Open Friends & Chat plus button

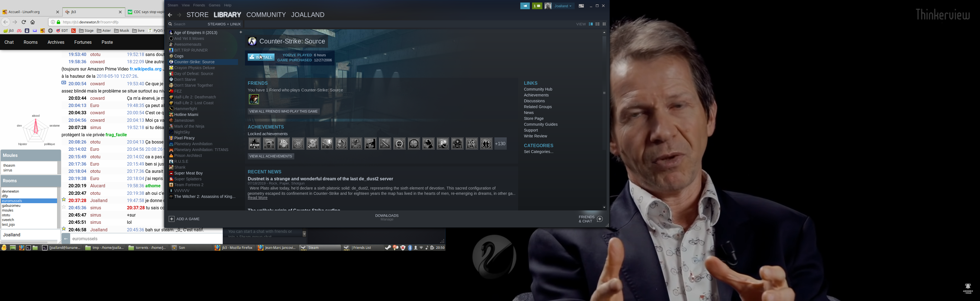coord(600,219)
